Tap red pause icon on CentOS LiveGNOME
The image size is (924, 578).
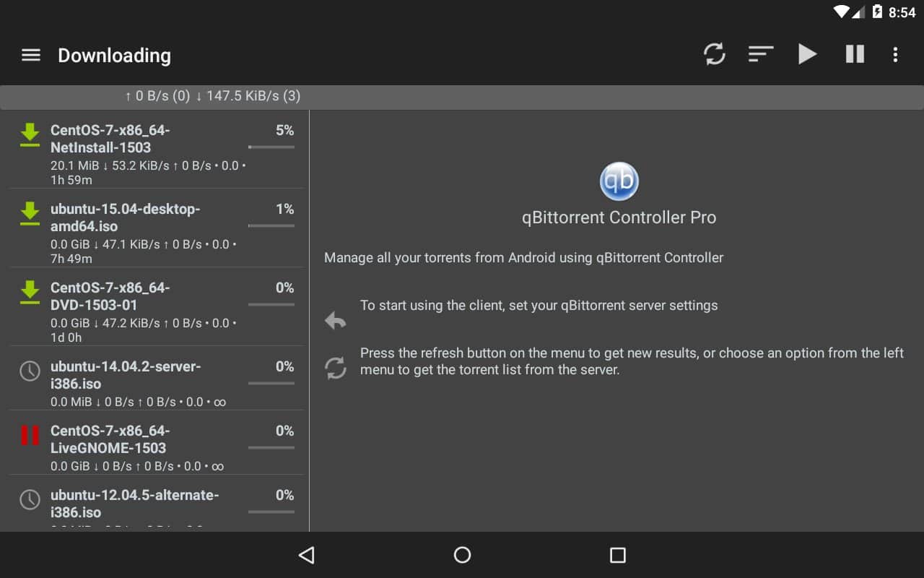(30, 435)
